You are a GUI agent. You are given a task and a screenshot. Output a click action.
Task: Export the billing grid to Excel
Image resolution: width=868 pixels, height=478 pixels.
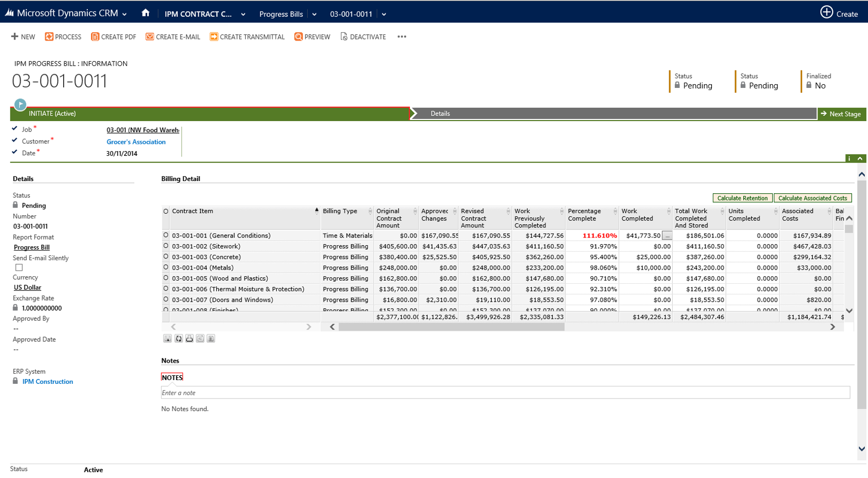point(200,338)
